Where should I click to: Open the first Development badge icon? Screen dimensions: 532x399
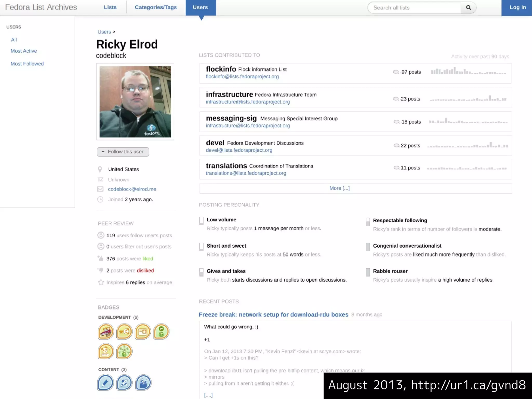(x=106, y=332)
